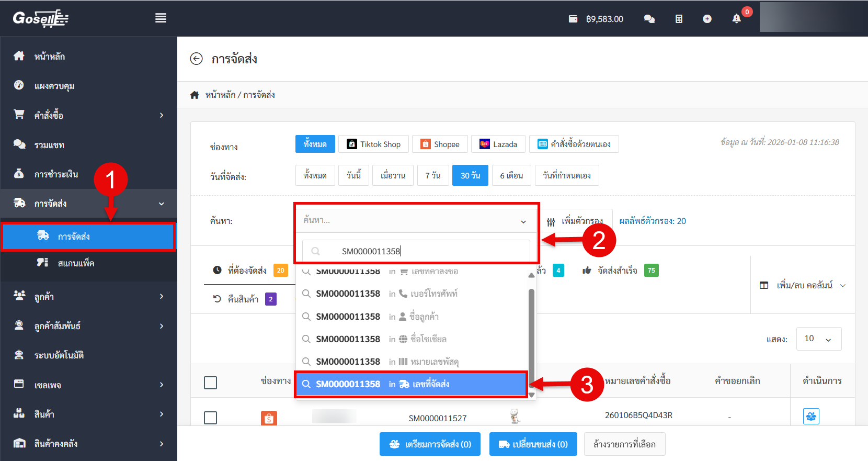The width and height of the screenshot is (868, 461).
Task: Switch to the คืนสินค้า tab
Action: (x=243, y=299)
